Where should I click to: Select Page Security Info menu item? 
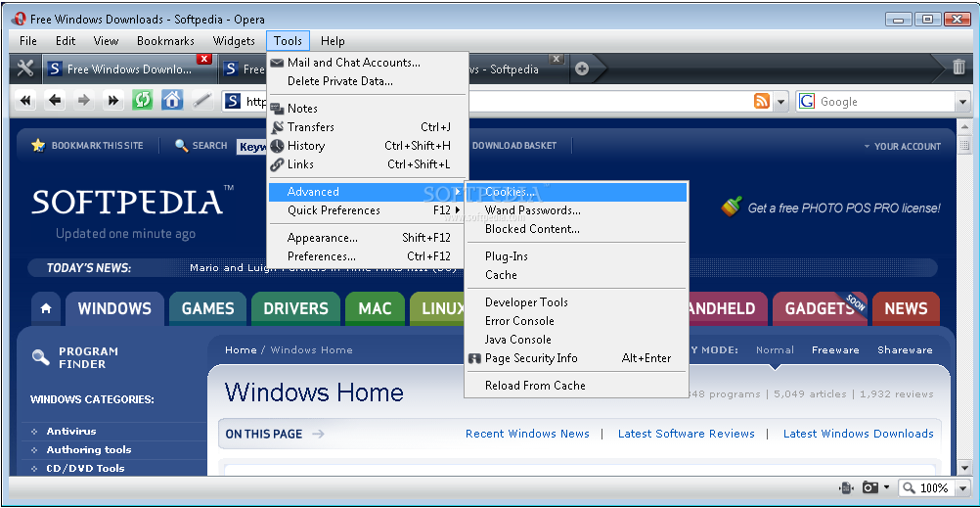tap(576, 358)
